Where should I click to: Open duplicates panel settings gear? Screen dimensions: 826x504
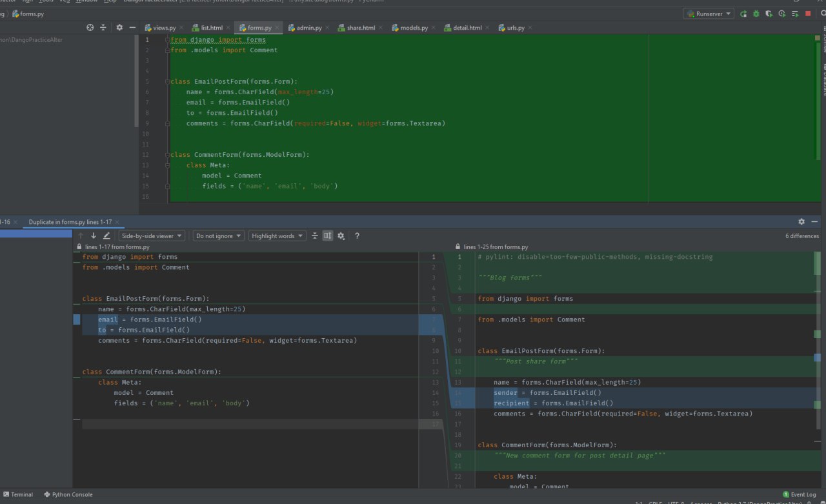pyautogui.click(x=801, y=221)
